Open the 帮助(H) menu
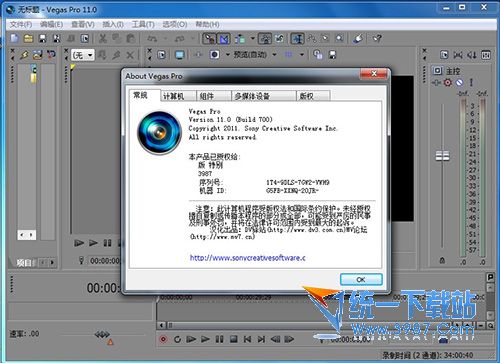Viewport: 500px width, 363px height. 207,24
